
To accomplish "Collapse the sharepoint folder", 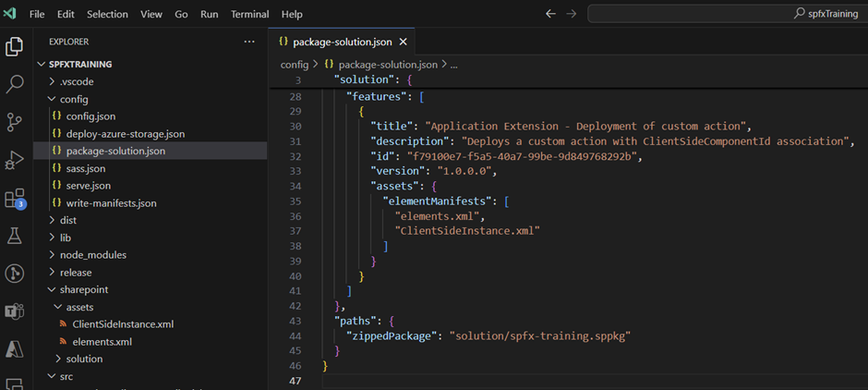I will tap(84, 289).
